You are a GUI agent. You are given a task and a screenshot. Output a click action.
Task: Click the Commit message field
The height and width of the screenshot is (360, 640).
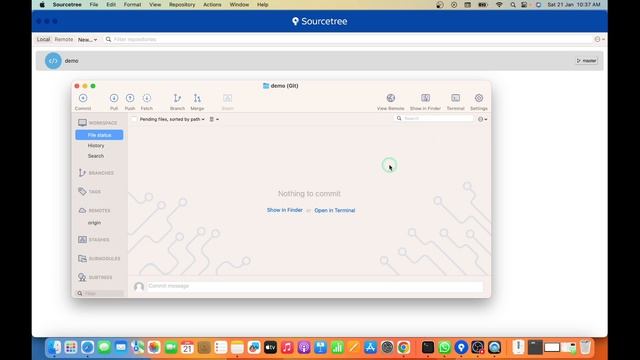pyautogui.click(x=315, y=286)
